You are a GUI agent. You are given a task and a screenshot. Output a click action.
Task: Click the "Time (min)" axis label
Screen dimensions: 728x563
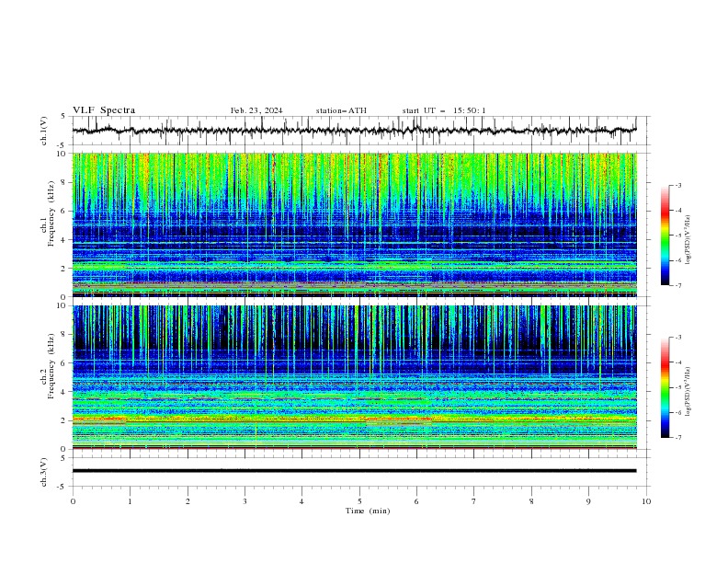pos(368,511)
